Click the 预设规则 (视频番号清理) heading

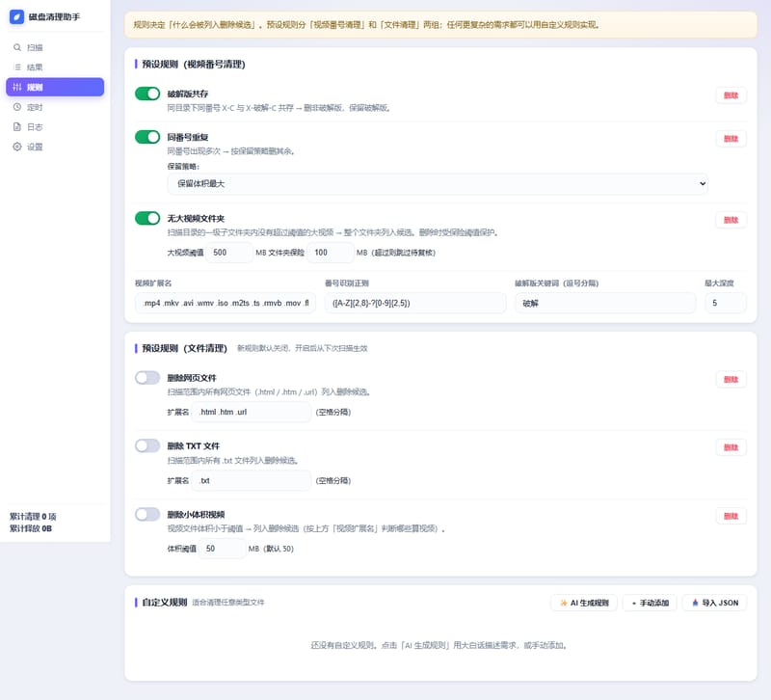(x=194, y=64)
